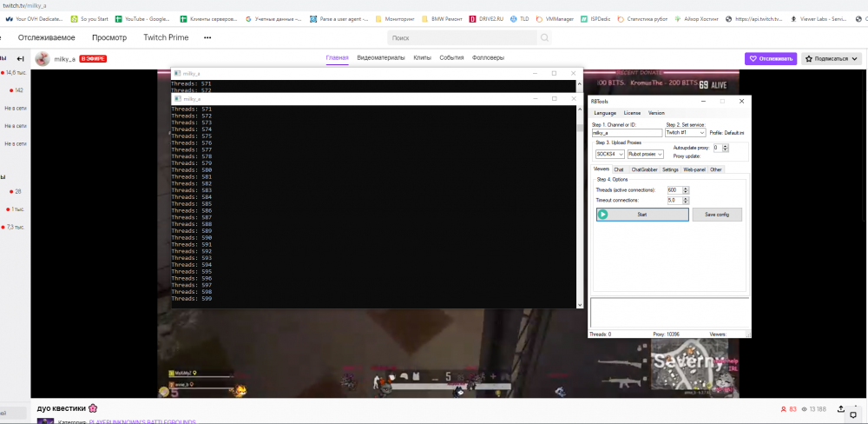The height and width of the screenshot is (424, 868).
Task: Collapse the left sidebar with arrow icon
Action: 21,59
